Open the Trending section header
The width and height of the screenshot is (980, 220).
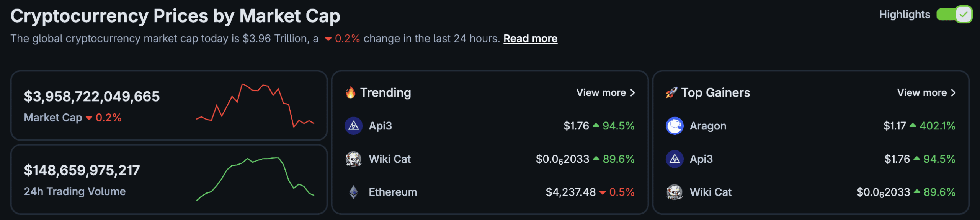click(x=385, y=92)
